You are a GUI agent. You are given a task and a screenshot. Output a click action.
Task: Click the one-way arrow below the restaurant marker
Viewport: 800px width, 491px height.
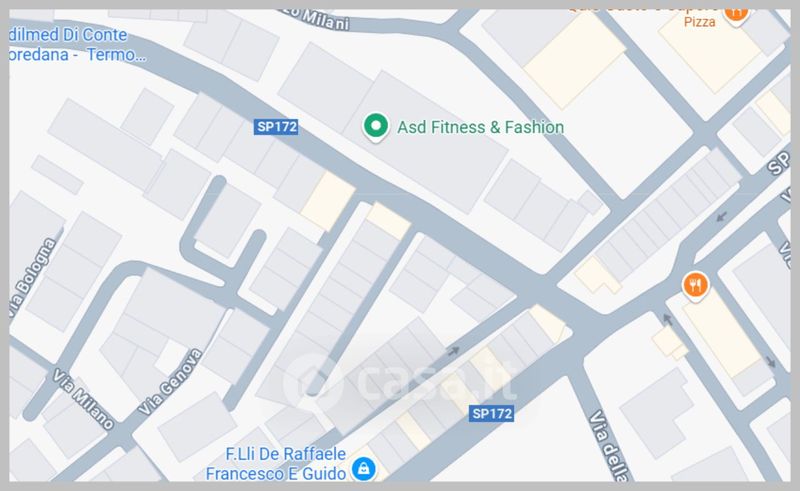click(668, 320)
